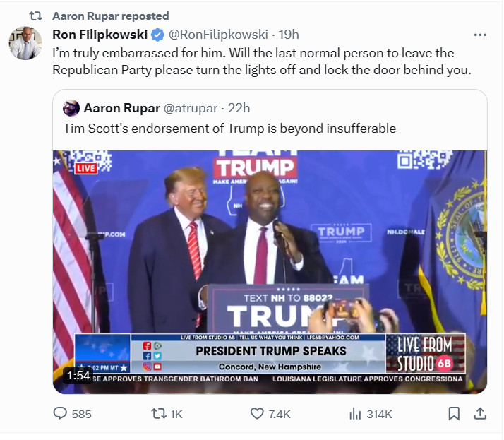This screenshot has height=440, width=504.
Task: Click the blue verified badge icon
Action: [x=157, y=35]
